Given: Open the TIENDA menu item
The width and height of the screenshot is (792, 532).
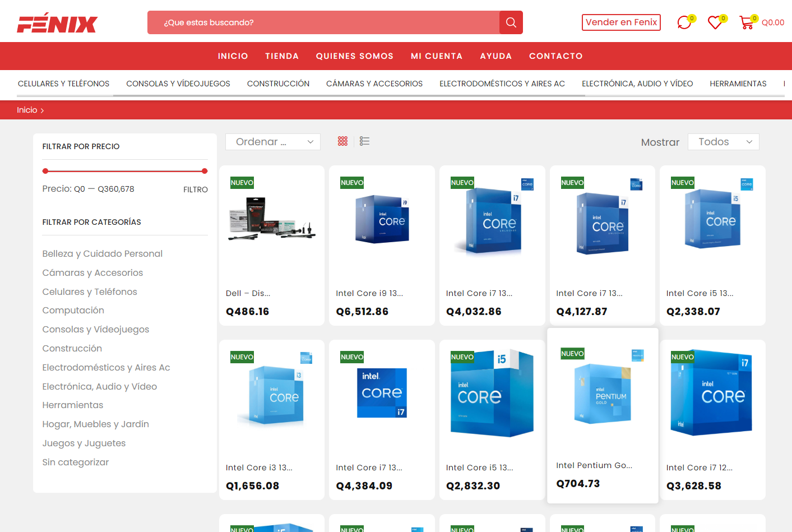Looking at the screenshot, I should click(282, 56).
